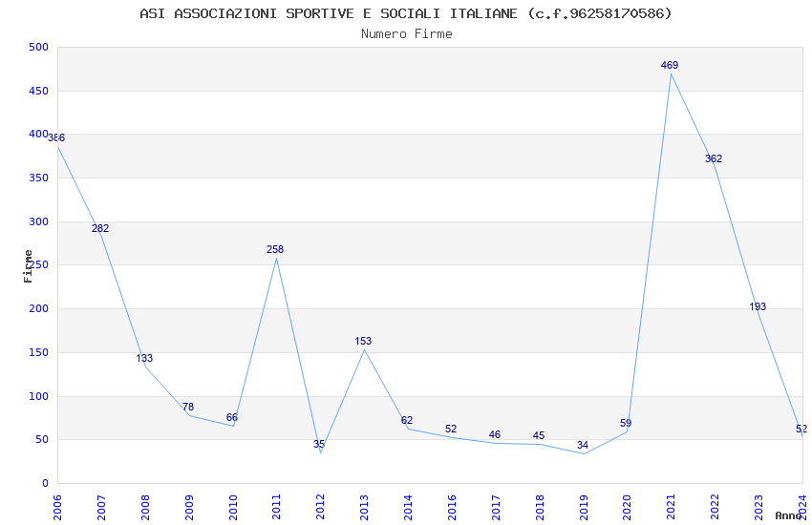The image size is (812, 525).
Task: Click the 150 y-axis tick label
Action: click(38, 352)
